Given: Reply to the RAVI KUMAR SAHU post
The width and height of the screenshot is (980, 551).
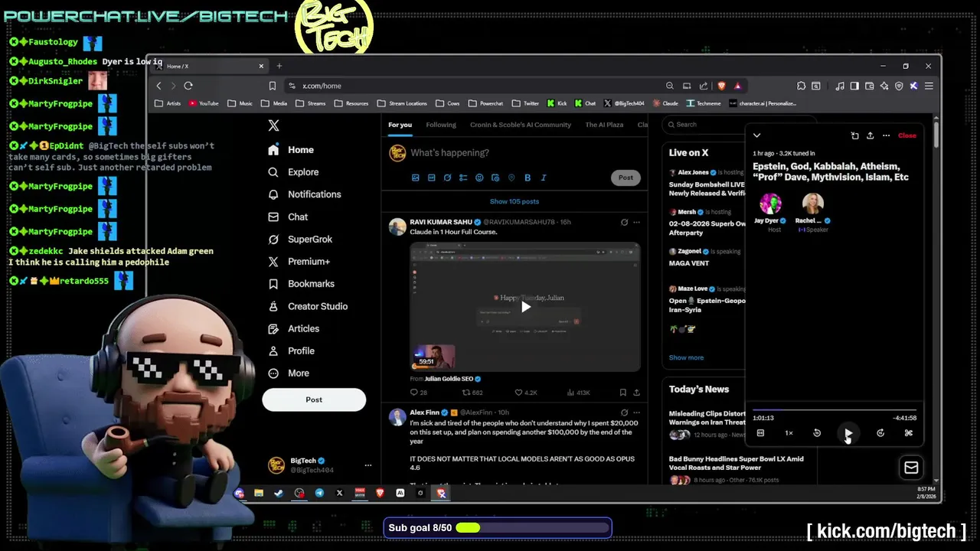Looking at the screenshot, I should pos(419,393).
